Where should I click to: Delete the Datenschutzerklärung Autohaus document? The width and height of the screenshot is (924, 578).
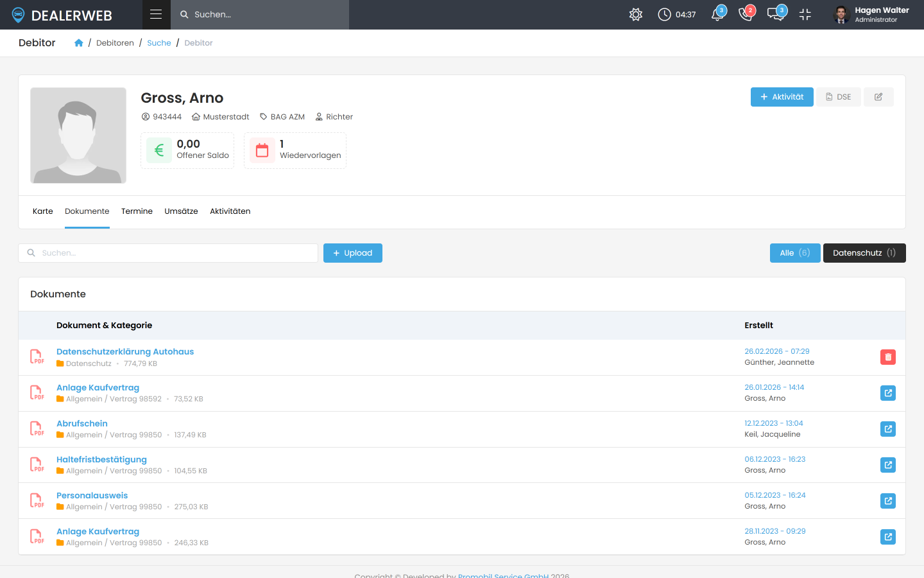[888, 357]
